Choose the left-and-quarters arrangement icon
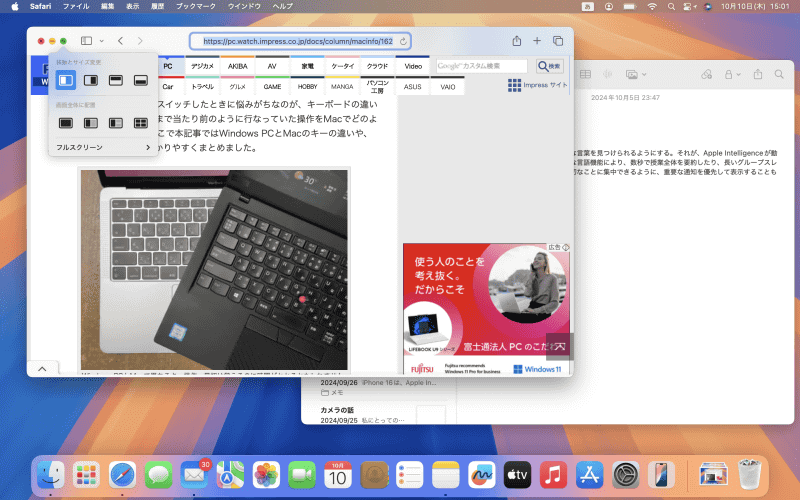Screen dimensions: 800x500 116,123
